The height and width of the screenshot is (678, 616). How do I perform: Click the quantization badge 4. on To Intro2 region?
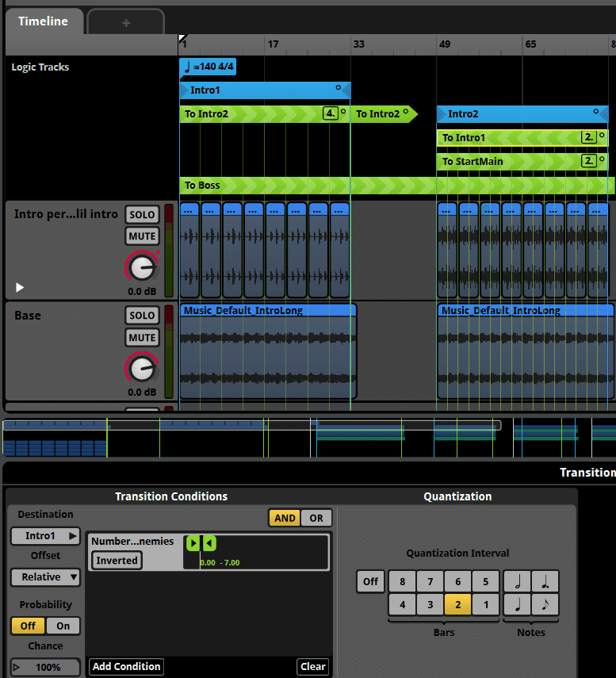click(331, 113)
